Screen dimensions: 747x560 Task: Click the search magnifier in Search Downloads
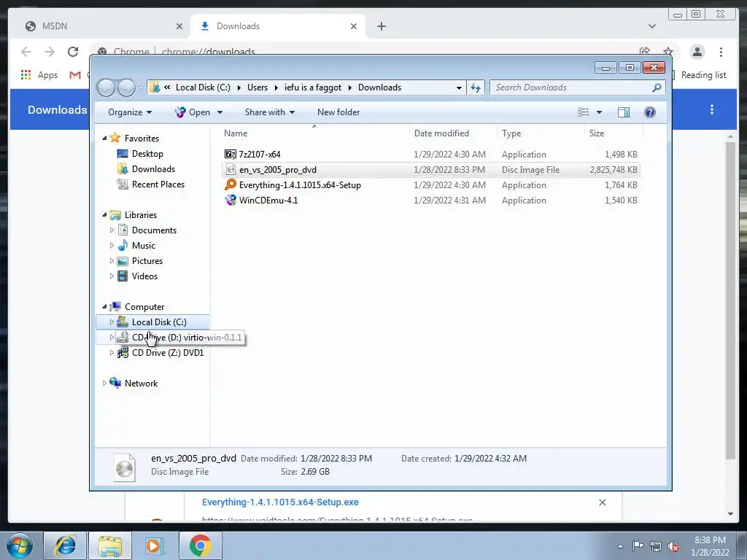(657, 87)
